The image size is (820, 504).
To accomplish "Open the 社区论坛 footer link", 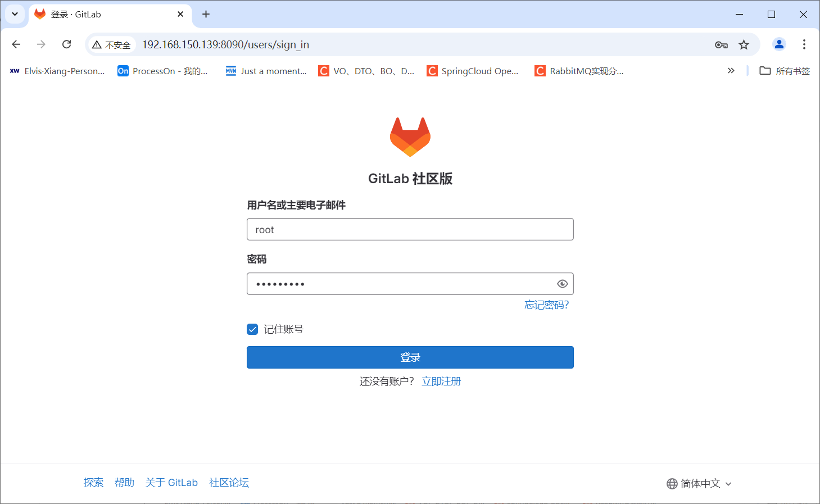I will pos(229,483).
